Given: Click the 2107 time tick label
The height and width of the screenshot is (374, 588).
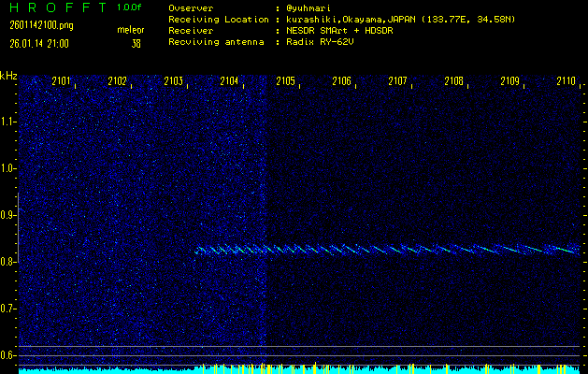Looking at the screenshot, I should pos(397,82).
